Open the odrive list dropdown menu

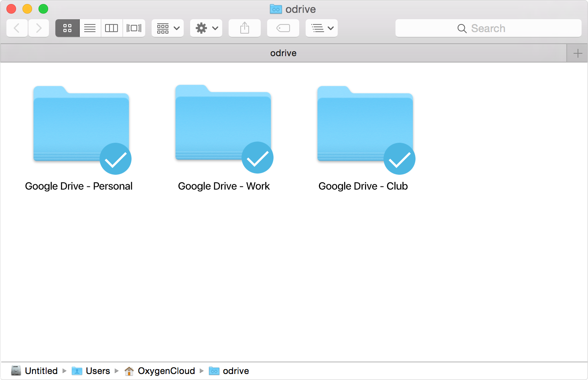pos(322,28)
